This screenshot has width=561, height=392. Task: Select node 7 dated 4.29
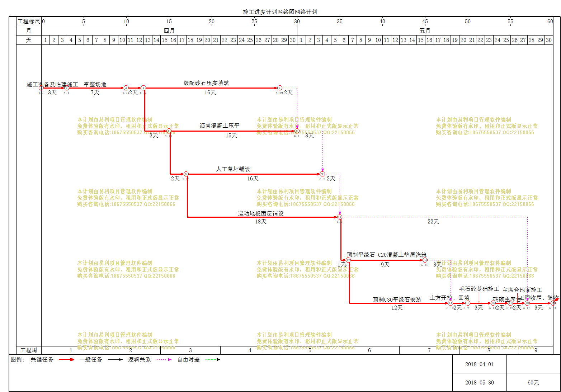coord(279,88)
